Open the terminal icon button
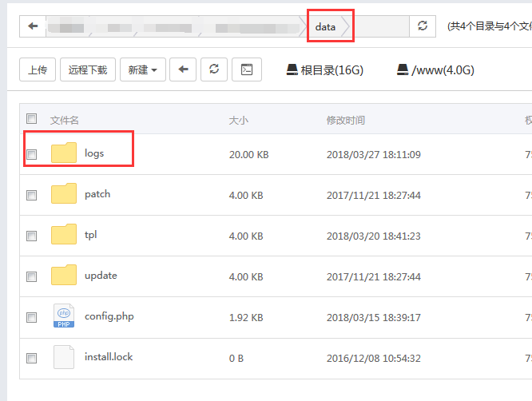 [247, 69]
